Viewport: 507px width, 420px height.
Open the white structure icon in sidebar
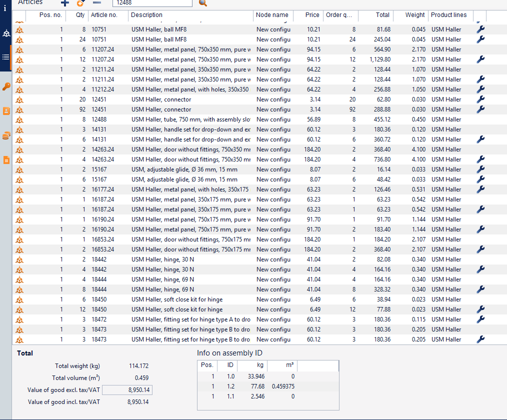6,33
